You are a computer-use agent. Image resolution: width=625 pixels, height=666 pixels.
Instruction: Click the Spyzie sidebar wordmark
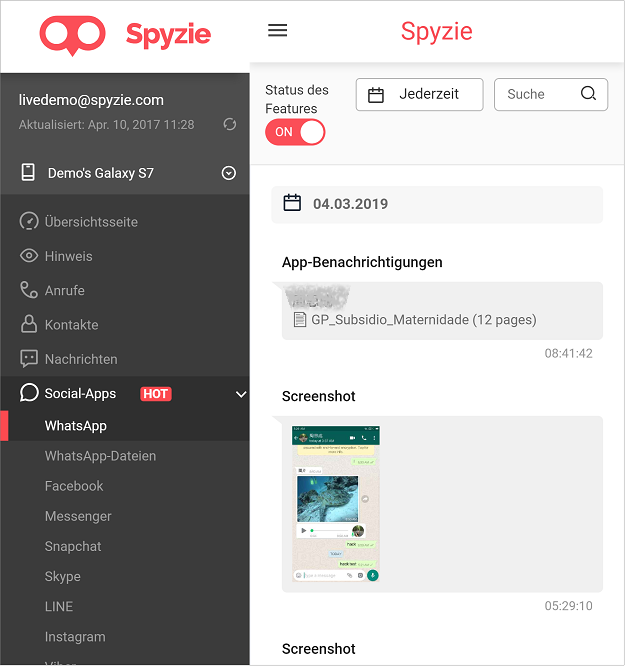click(168, 34)
